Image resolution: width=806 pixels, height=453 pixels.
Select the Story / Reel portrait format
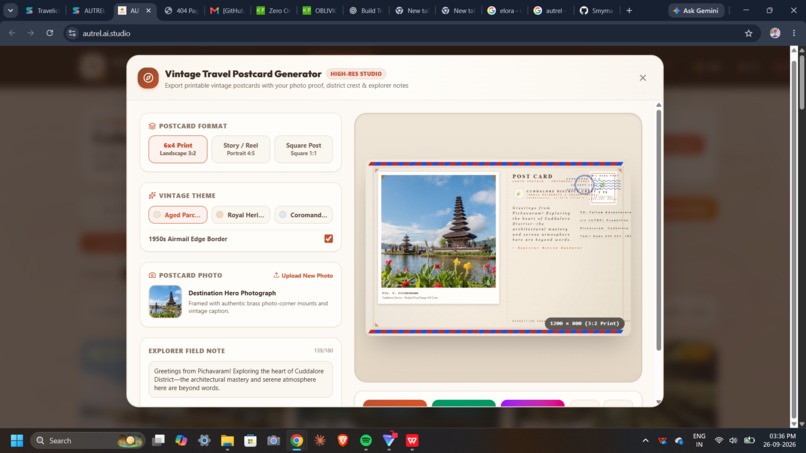coord(241,149)
